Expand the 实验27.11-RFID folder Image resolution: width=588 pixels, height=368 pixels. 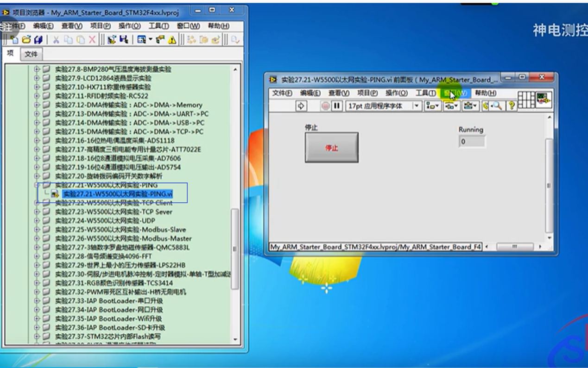coord(37,96)
